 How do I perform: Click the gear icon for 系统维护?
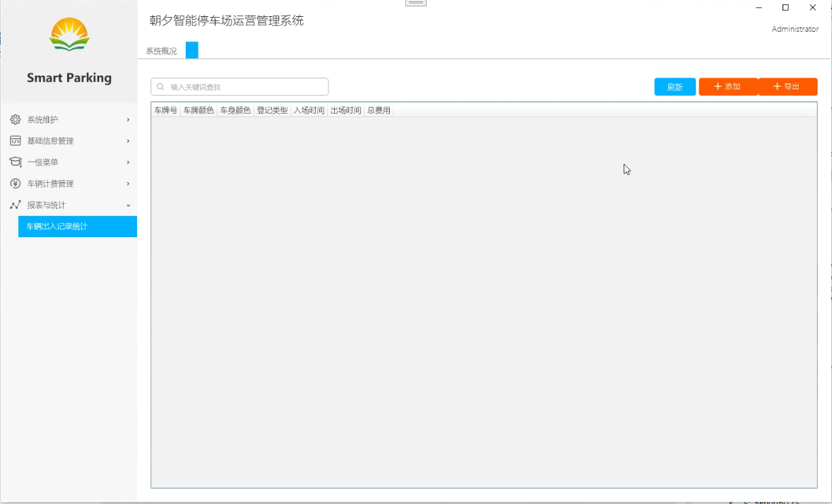(16, 119)
